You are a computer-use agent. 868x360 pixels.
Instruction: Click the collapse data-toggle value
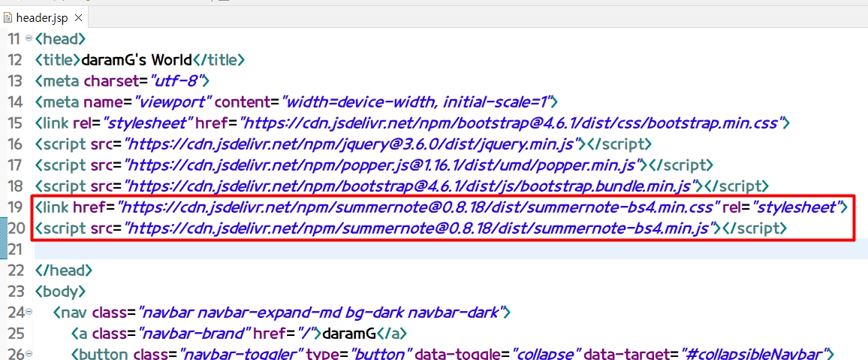point(547,354)
